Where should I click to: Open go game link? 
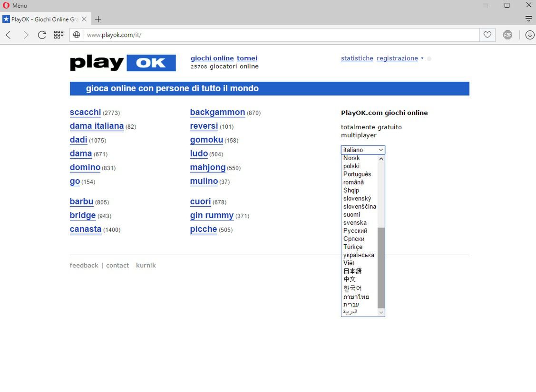[75, 182]
